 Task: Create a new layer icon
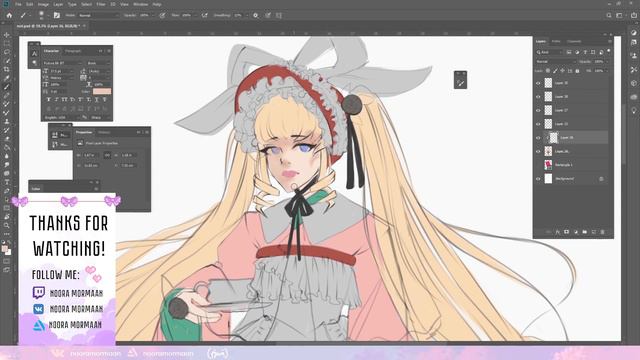[x=593, y=232]
